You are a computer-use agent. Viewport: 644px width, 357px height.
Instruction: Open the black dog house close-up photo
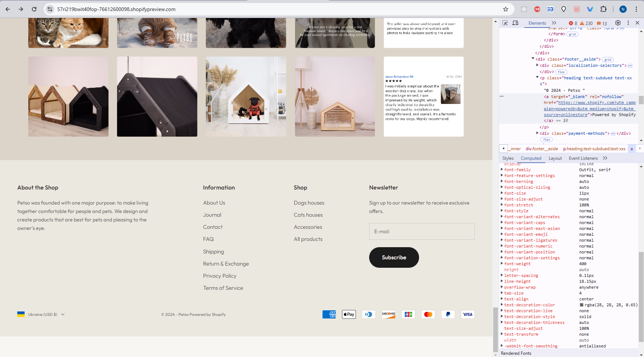(x=157, y=97)
